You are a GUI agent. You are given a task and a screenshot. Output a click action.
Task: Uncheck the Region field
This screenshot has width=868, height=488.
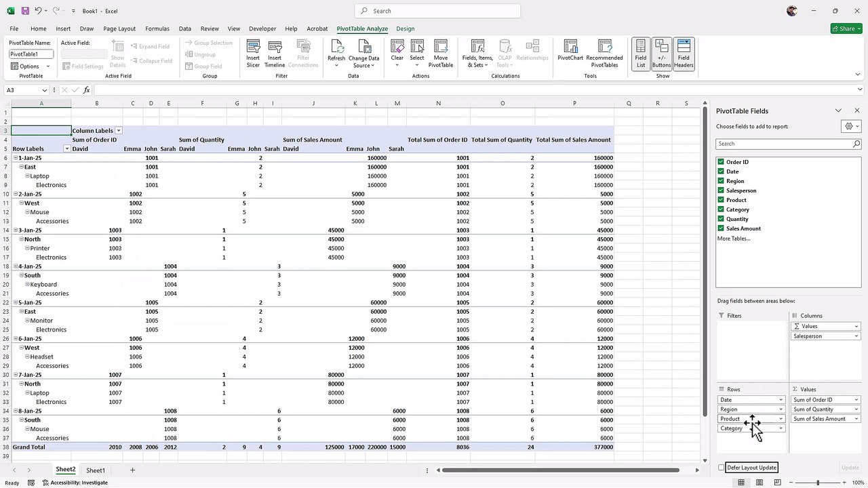[x=721, y=181]
